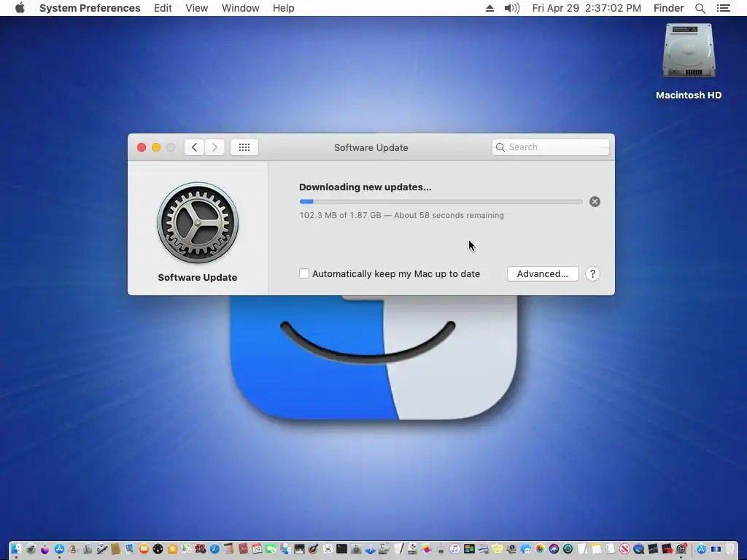
Task: Open the Window menu
Action: (241, 8)
